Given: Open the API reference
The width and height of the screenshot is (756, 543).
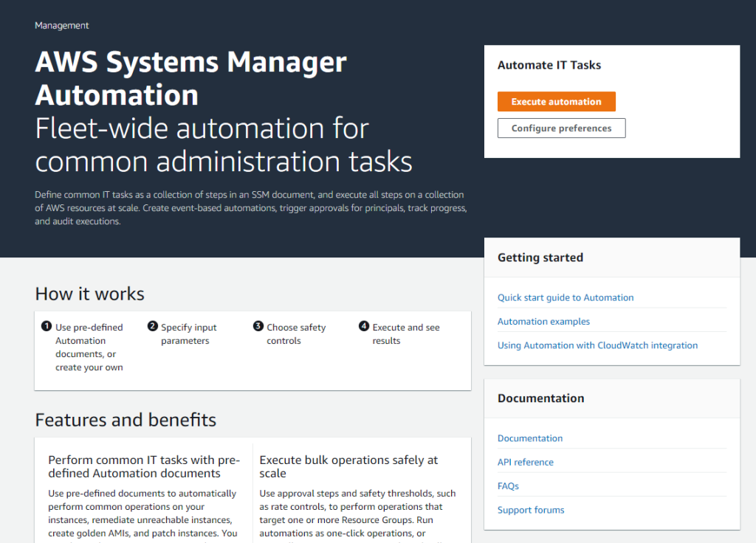Looking at the screenshot, I should pyautogui.click(x=525, y=461).
